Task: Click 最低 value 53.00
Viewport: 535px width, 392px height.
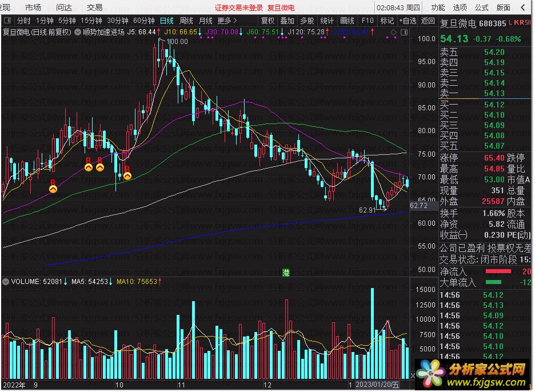Action: (x=494, y=179)
